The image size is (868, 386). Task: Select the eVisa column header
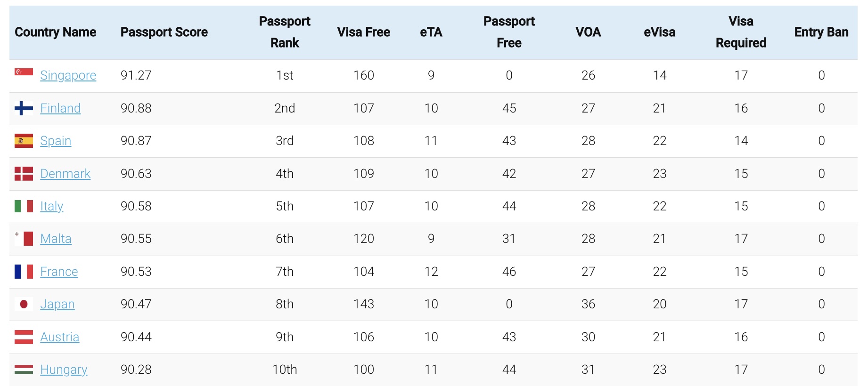tap(660, 32)
